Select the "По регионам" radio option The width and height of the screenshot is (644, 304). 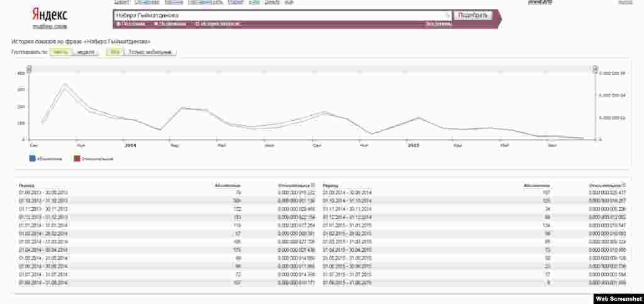pyautogui.click(x=157, y=24)
